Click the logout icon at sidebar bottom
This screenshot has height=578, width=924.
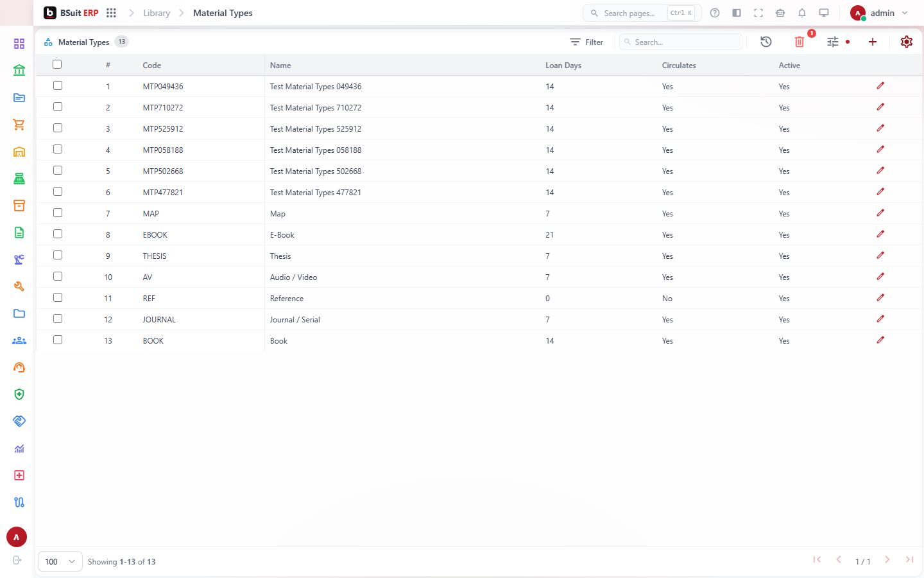(17, 560)
